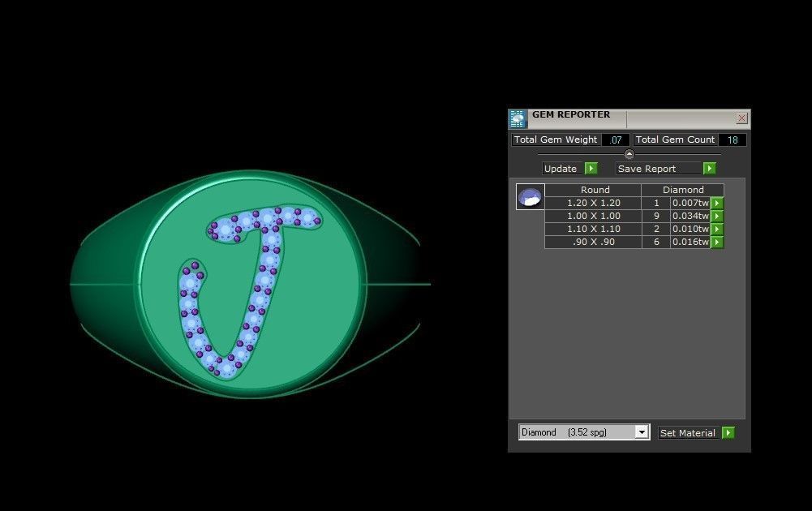The image size is (812, 511).
Task: Click the count cell showing 9
Action: click(656, 216)
